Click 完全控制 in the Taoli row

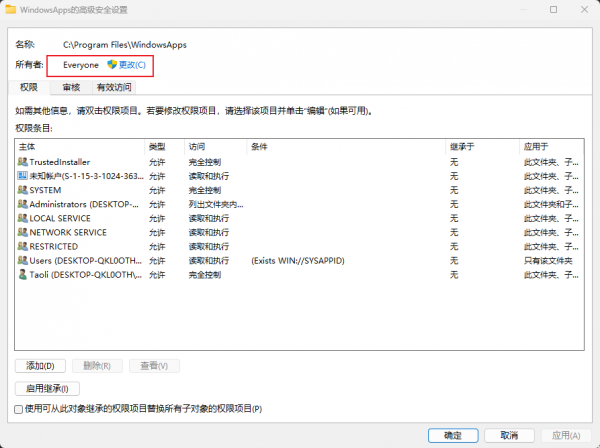[x=205, y=275]
